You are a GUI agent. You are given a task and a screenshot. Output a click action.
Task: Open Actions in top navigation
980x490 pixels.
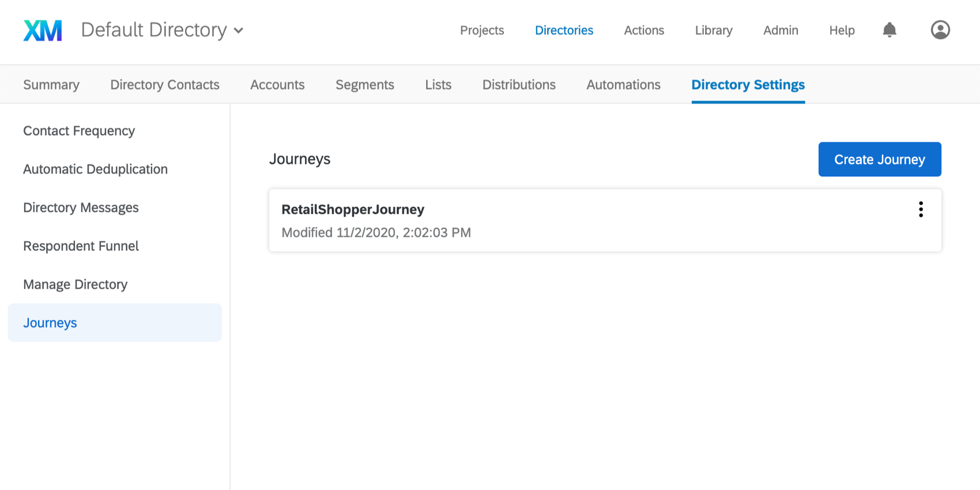click(x=644, y=31)
